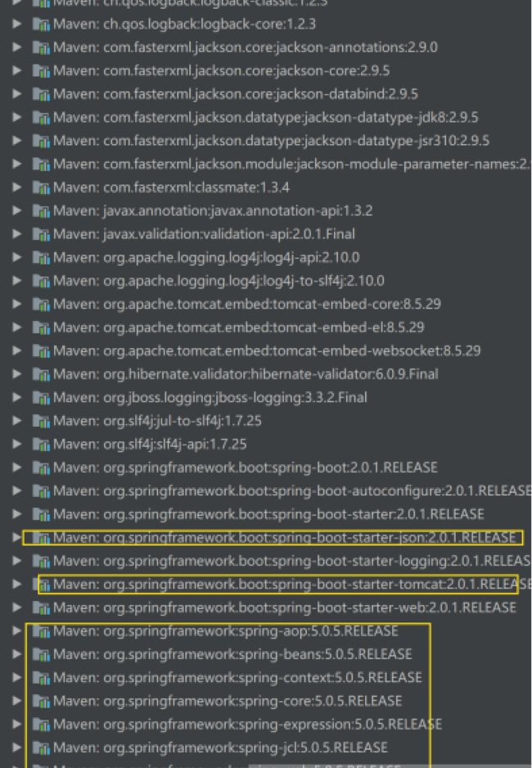The height and width of the screenshot is (768, 532).
Task: Expand the spring-boot-starter-tomcat node
Action: pos(16,584)
